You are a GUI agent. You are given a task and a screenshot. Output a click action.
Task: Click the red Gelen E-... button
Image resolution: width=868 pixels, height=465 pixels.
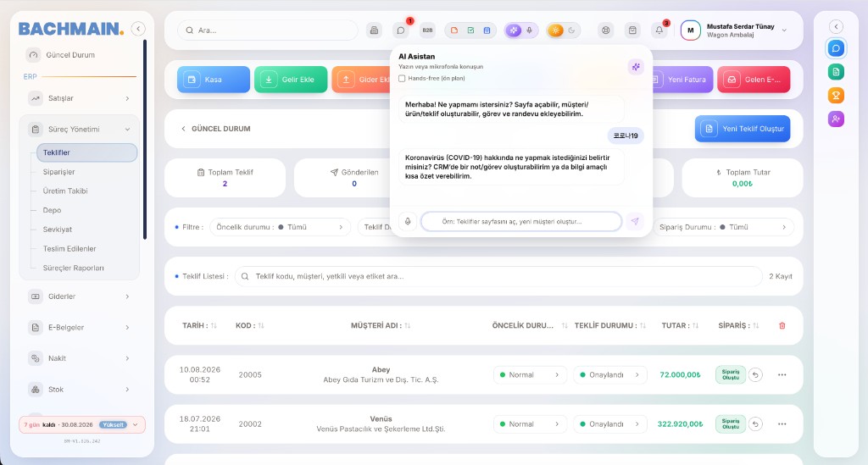754,80
